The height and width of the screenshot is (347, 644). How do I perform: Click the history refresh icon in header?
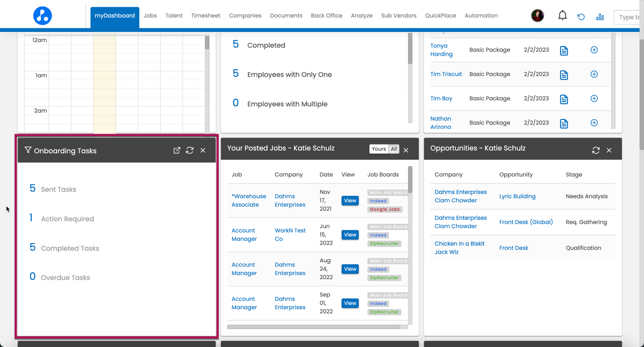tap(581, 17)
